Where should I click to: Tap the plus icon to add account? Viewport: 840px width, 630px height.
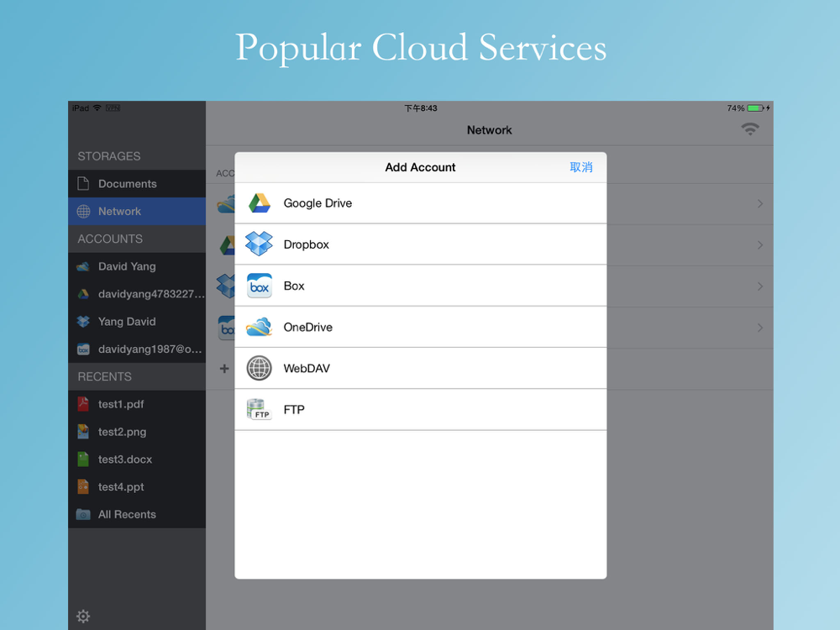(224, 369)
